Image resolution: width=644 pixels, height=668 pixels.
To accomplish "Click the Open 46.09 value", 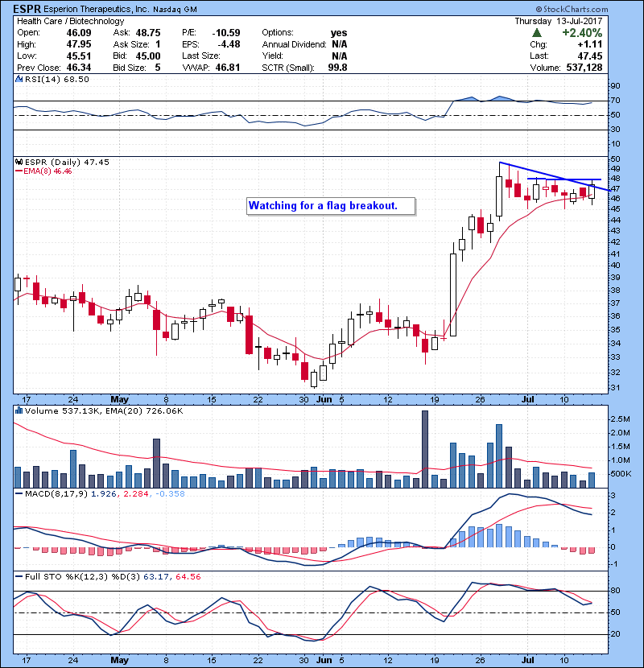I will click(x=79, y=33).
